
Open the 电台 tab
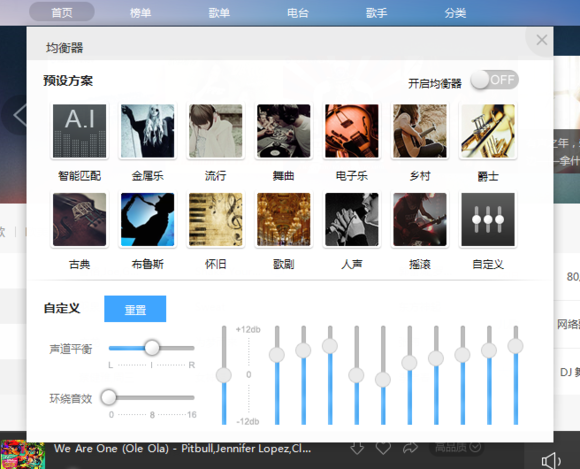298,13
